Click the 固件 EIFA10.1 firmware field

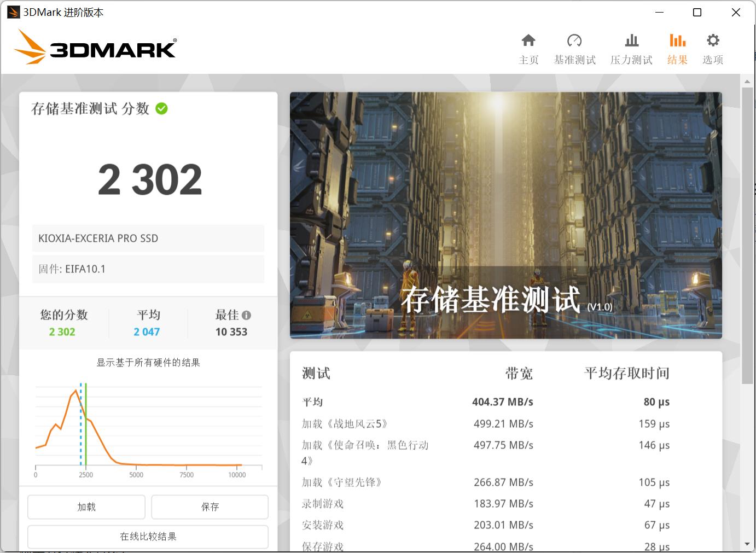[x=148, y=269]
